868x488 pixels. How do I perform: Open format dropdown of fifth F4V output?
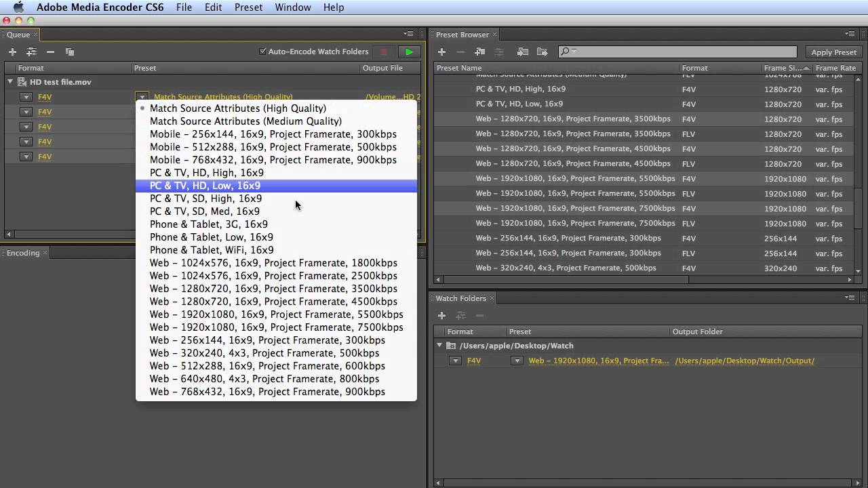[x=26, y=157]
